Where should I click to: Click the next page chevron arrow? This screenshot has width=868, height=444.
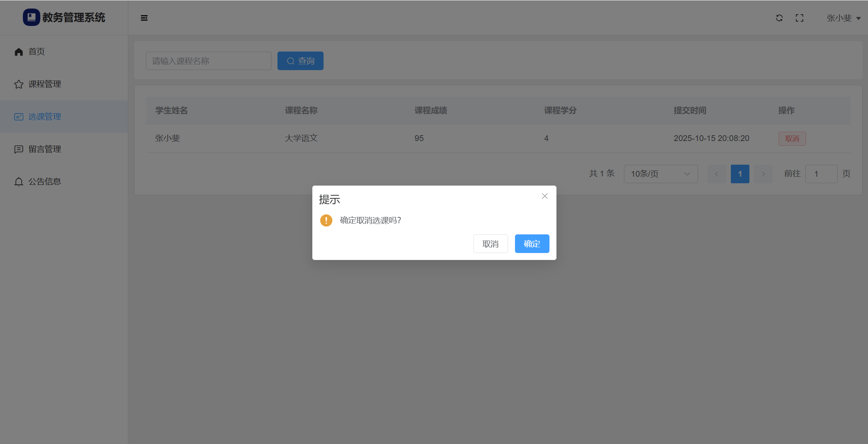click(763, 174)
